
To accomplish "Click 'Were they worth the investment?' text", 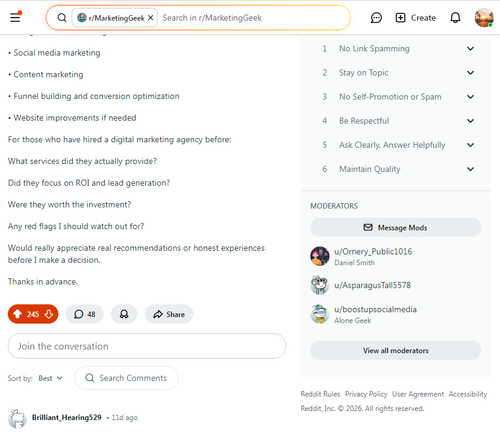I will tap(69, 204).
